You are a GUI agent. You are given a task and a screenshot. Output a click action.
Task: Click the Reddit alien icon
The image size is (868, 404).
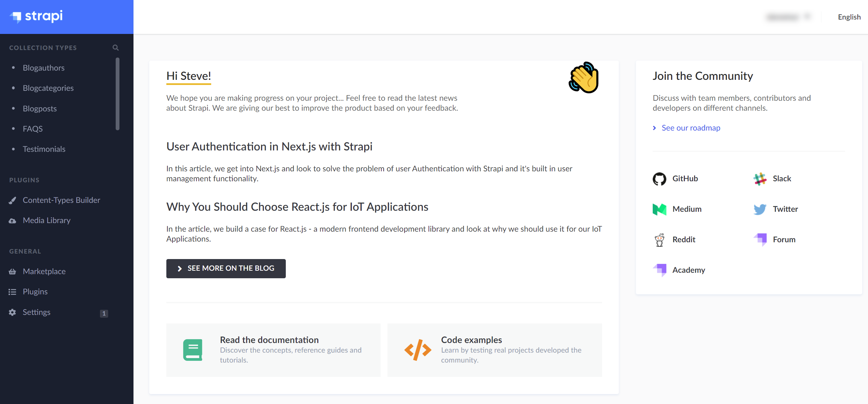coord(659,240)
